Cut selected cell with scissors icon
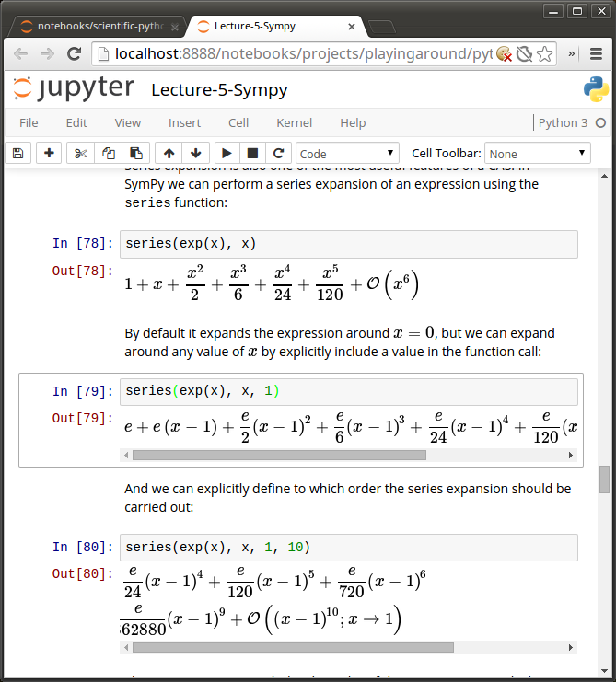The height and width of the screenshot is (682, 616). click(x=80, y=153)
